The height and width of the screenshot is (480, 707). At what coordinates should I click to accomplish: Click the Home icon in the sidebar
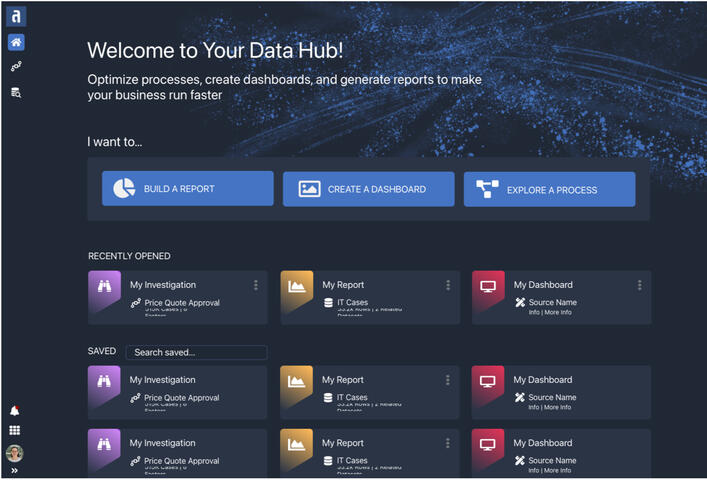coord(16,42)
